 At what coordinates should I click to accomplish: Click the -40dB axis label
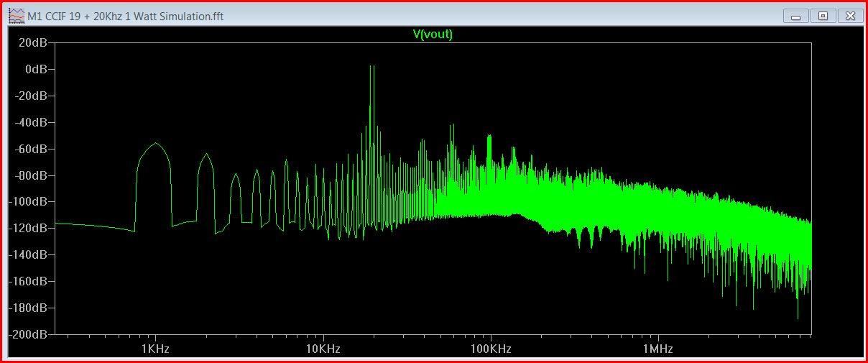[x=31, y=122]
